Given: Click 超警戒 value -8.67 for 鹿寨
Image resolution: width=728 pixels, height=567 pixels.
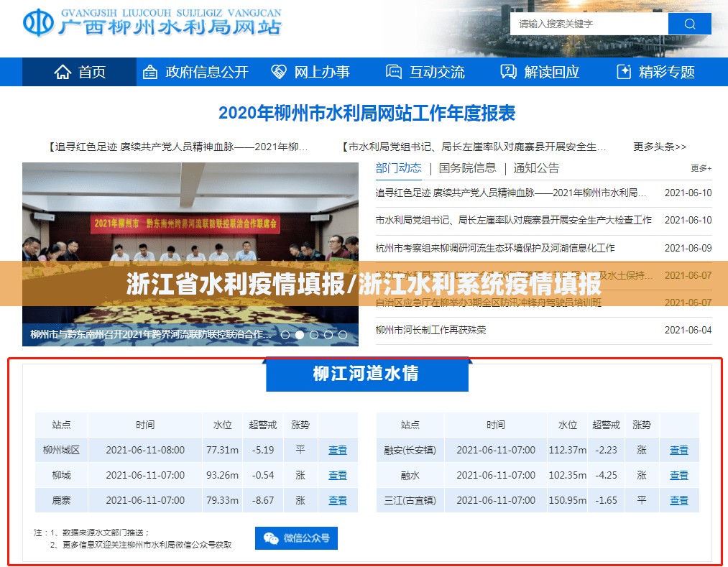Looking at the screenshot, I should 263,500.
